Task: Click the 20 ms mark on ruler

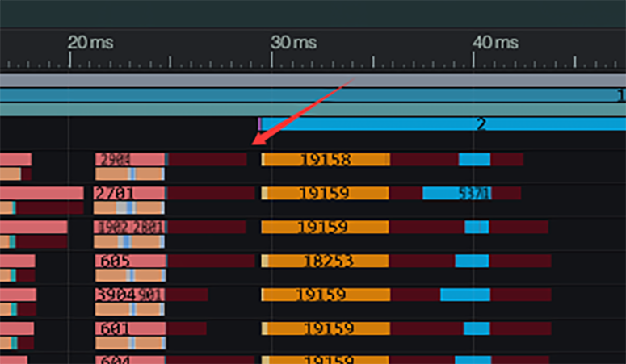Action: pyautogui.click(x=90, y=42)
